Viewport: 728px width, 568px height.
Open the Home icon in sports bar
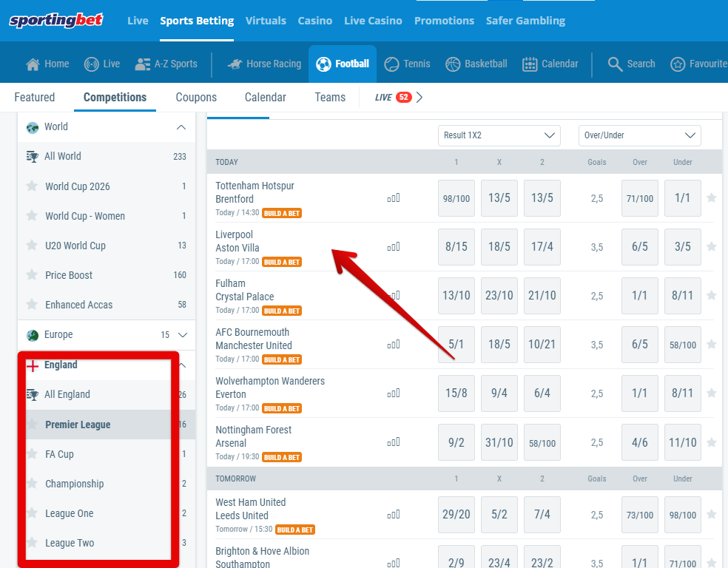33,64
